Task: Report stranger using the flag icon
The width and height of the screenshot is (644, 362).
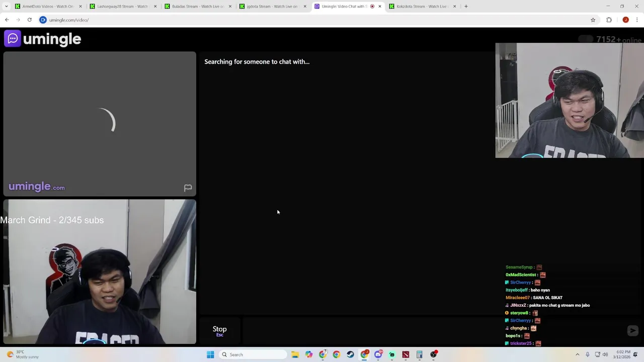Action: [188, 188]
